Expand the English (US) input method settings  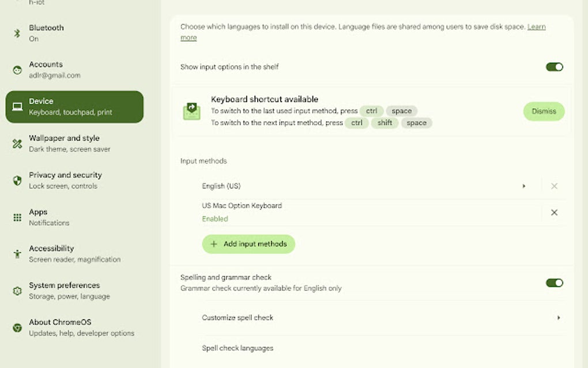524,186
